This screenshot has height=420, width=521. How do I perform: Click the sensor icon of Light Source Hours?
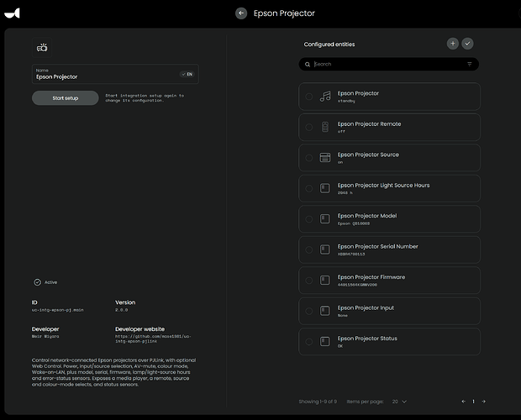click(x=325, y=188)
